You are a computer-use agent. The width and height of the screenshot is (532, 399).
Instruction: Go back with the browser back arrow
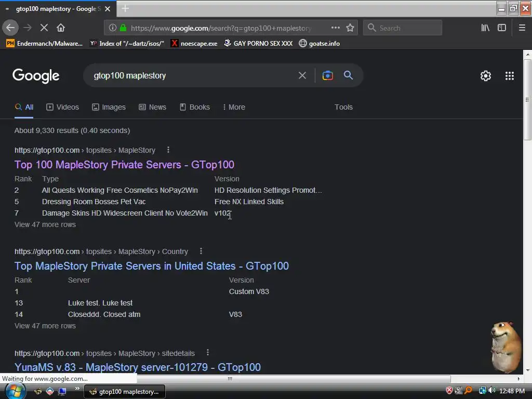click(10, 28)
